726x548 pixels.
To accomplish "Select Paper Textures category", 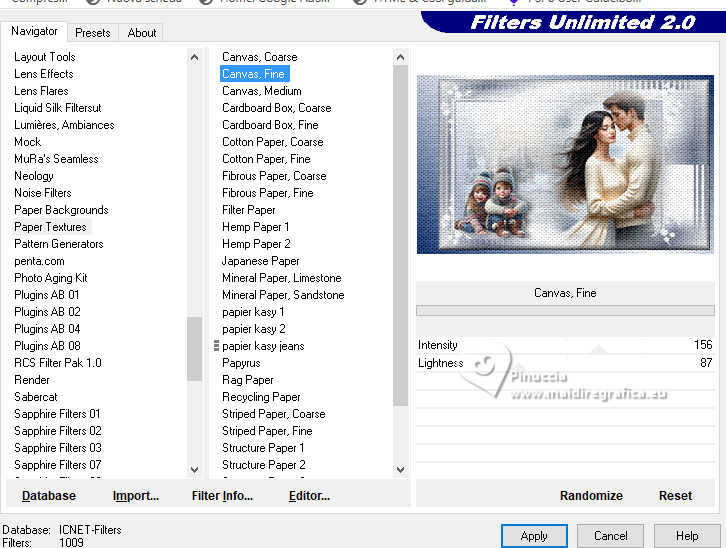I will 50,227.
